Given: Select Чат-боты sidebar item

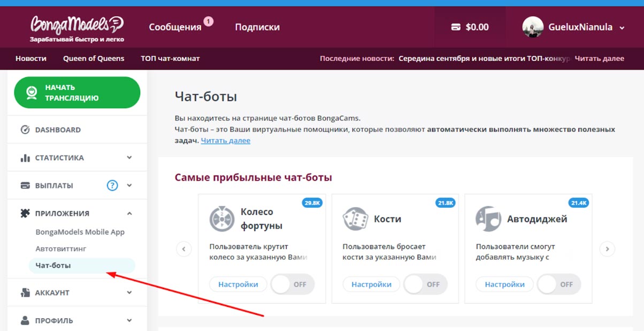Looking at the screenshot, I should [82, 265].
